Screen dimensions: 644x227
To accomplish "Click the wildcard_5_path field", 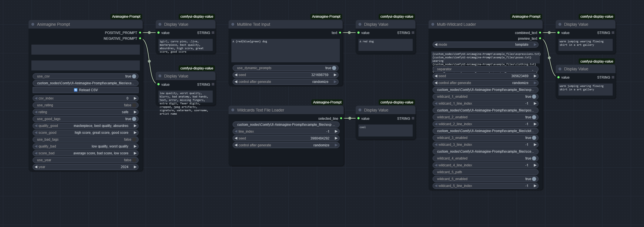I will coord(486,172).
